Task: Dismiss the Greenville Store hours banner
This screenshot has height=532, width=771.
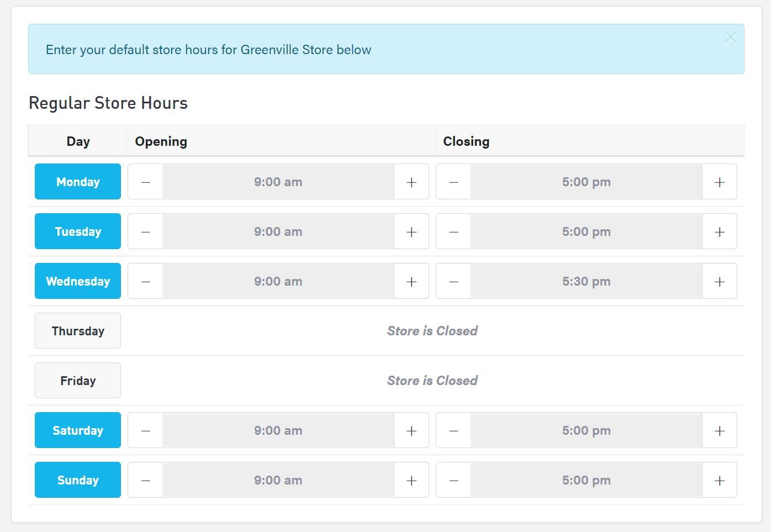Action: (x=730, y=37)
